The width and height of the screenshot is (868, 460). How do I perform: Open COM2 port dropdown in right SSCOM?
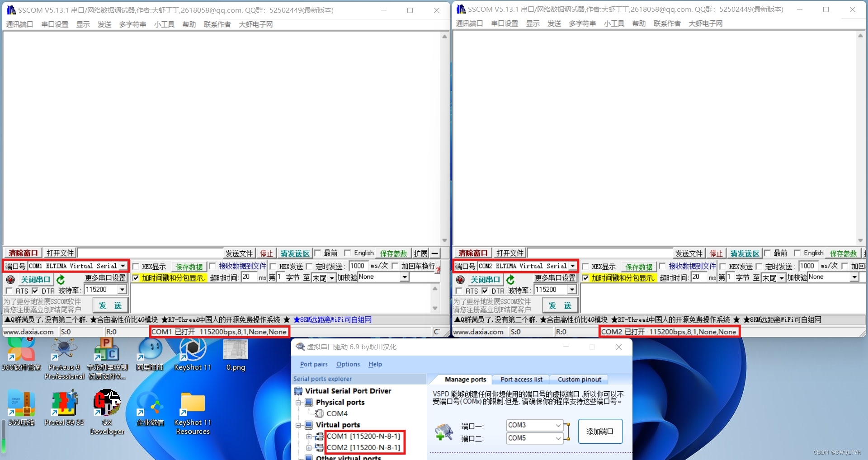(573, 266)
